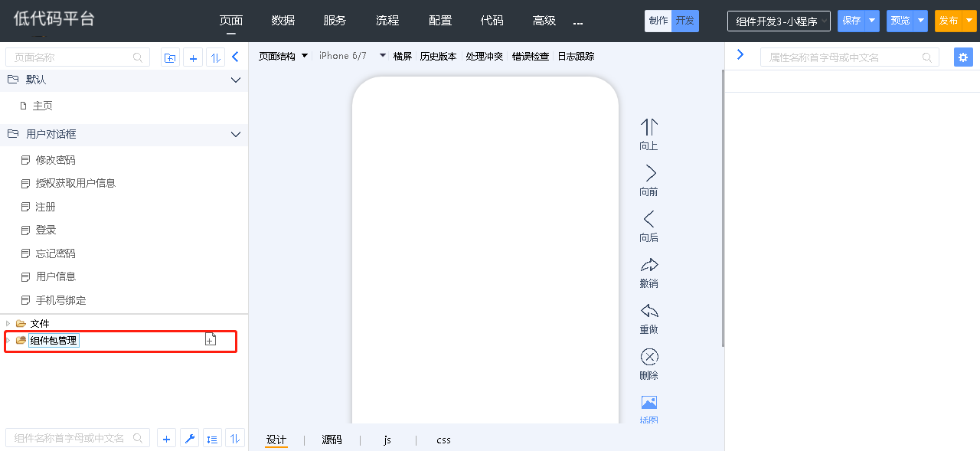Switch mode toggle to 制作
The height and width of the screenshot is (451, 980).
(x=658, y=21)
